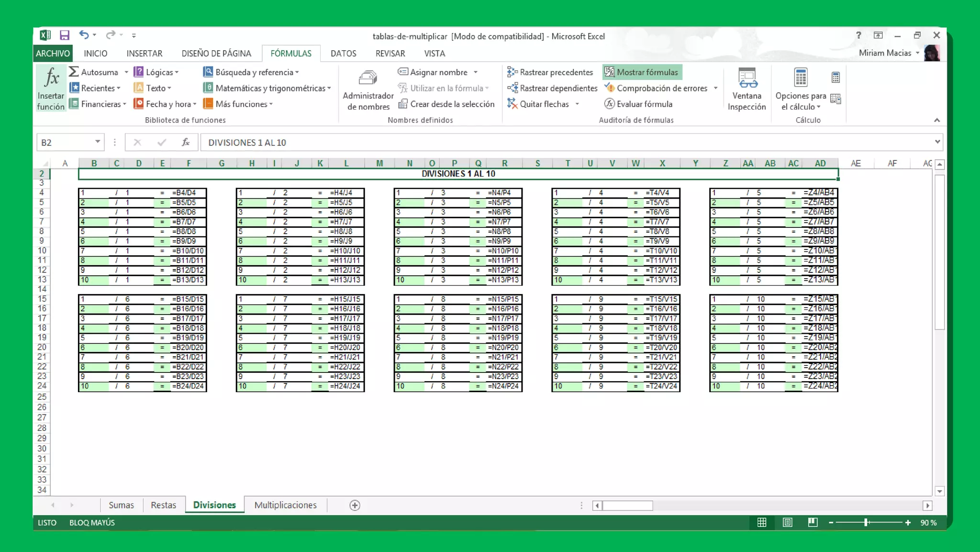Image resolution: width=980 pixels, height=552 pixels.
Task: Expand the Autosuma dropdown arrow
Action: point(126,72)
